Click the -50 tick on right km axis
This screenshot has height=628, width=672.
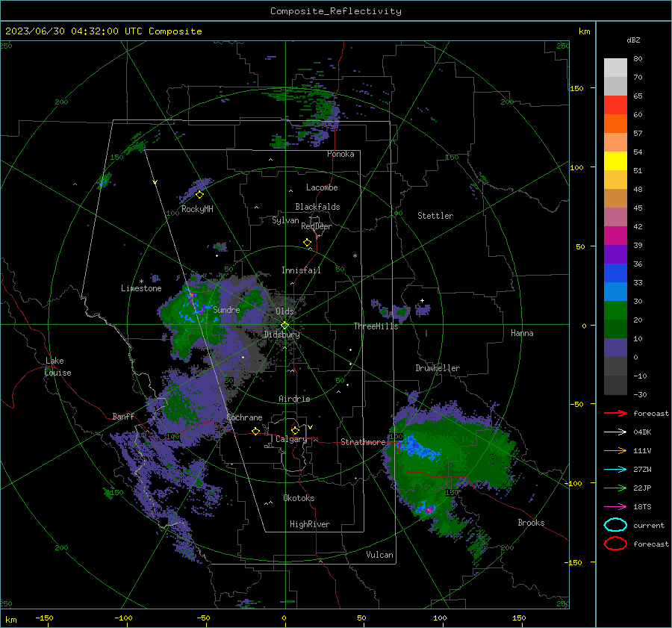coord(578,404)
